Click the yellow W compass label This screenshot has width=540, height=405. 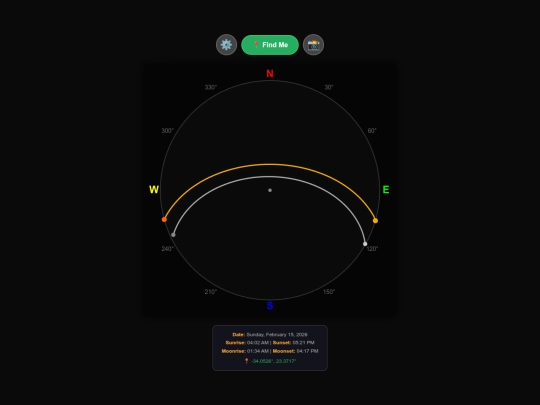point(154,190)
